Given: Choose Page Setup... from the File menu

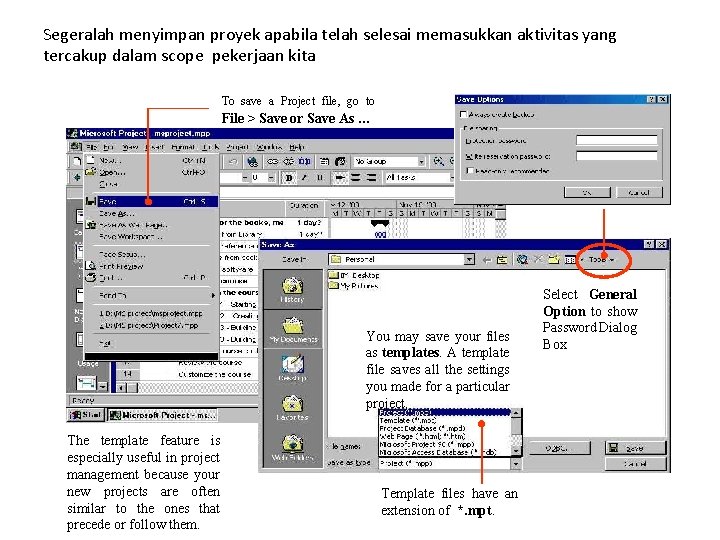Looking at the screenshot, I should 152,254.
